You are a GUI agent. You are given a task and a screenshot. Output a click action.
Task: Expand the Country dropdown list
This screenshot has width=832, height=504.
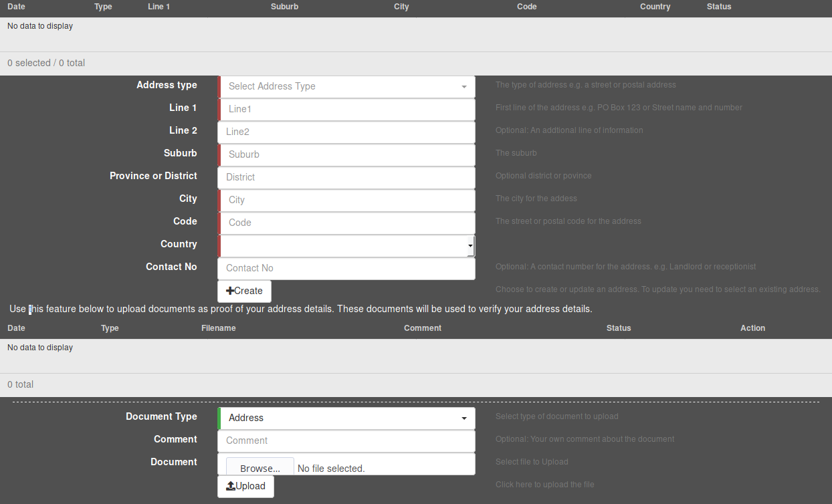[346, 245]
